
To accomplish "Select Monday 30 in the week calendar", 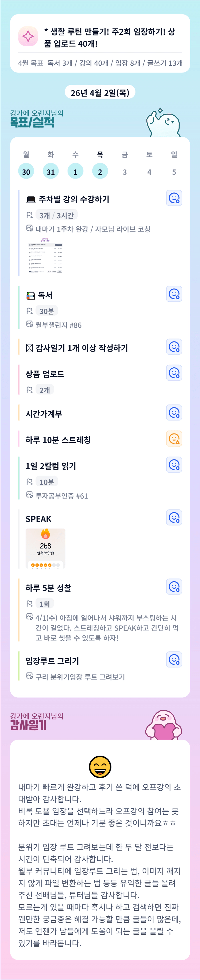I will coord(26,172).
